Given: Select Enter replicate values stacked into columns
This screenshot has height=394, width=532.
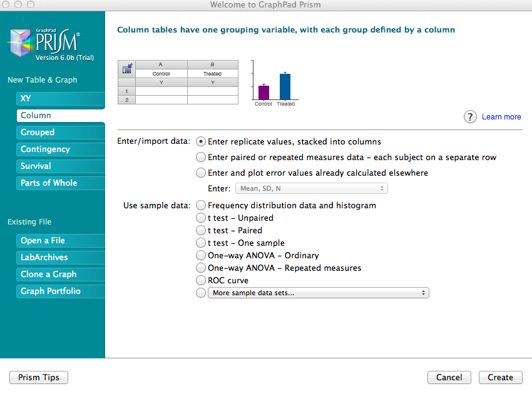Looking at the screenshot, I should tap(201, 141).
